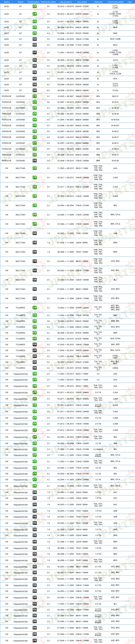Click the diesel ON icon in the Audi Q7 BUN, CASB row

tap(35, 39)
